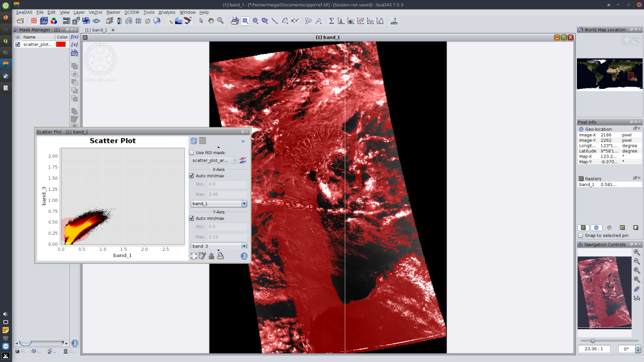Open the statistics sigma tool in the toolbar

coord(330,21)
